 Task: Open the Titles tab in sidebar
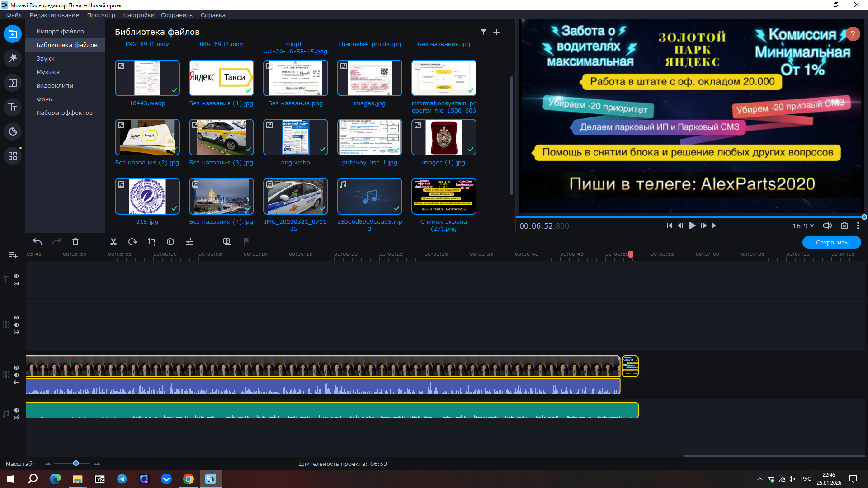point(13,107)
